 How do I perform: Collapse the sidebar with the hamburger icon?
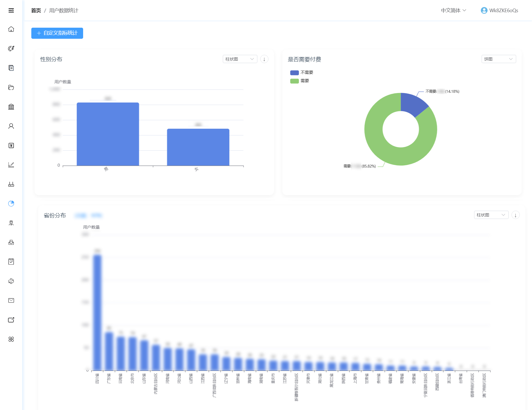point(11,11)
